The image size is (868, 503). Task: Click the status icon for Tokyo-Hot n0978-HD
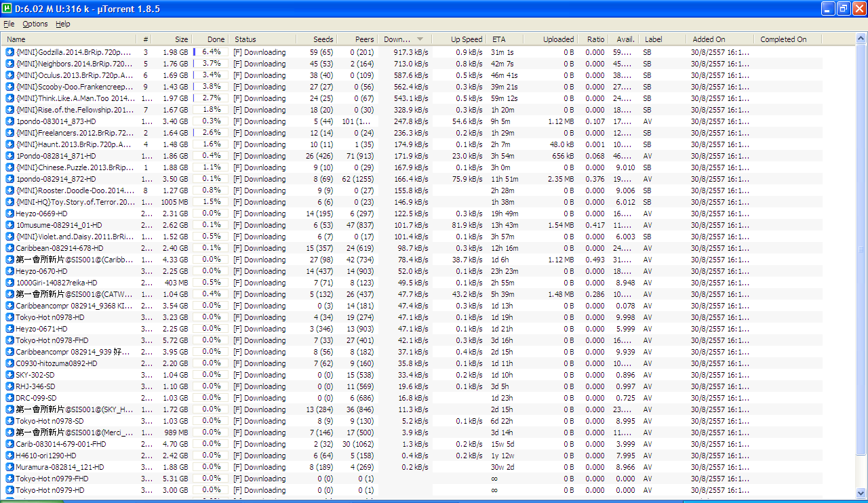[10, 317]
